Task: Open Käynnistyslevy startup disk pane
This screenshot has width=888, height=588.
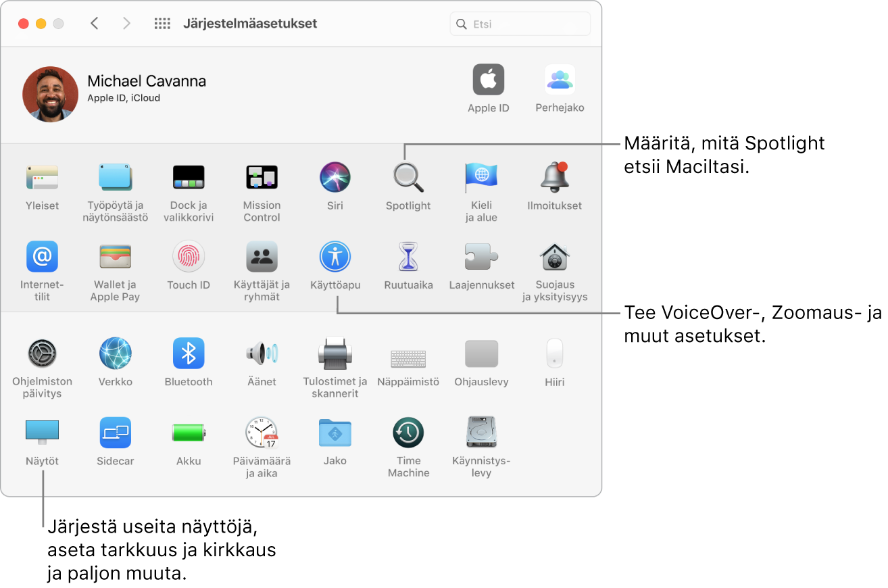Action: (x=481, y=433)
